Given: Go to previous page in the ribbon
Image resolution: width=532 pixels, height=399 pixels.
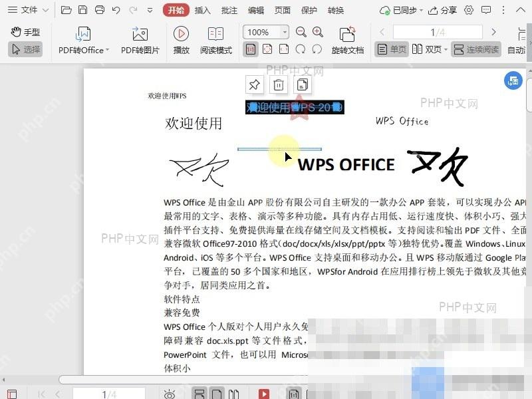Looking at the screenshot, I should (x=382, y=32).
